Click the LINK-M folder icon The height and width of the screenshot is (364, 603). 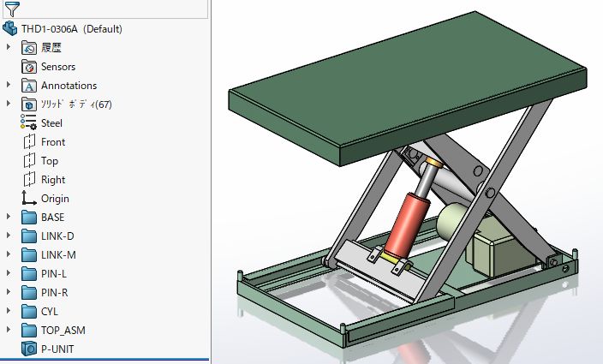tap(29, 255)
